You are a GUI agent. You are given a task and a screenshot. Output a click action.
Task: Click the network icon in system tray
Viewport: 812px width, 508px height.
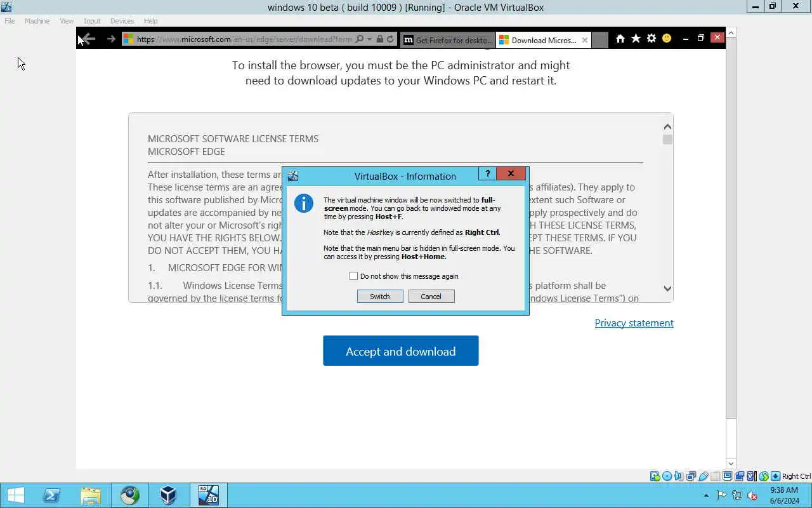(737, 495)
